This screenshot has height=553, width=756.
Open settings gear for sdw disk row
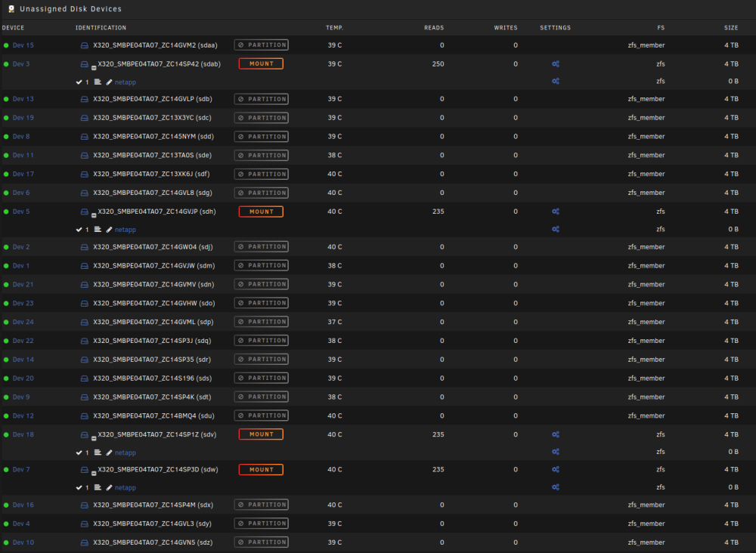[x=556, y=470]
